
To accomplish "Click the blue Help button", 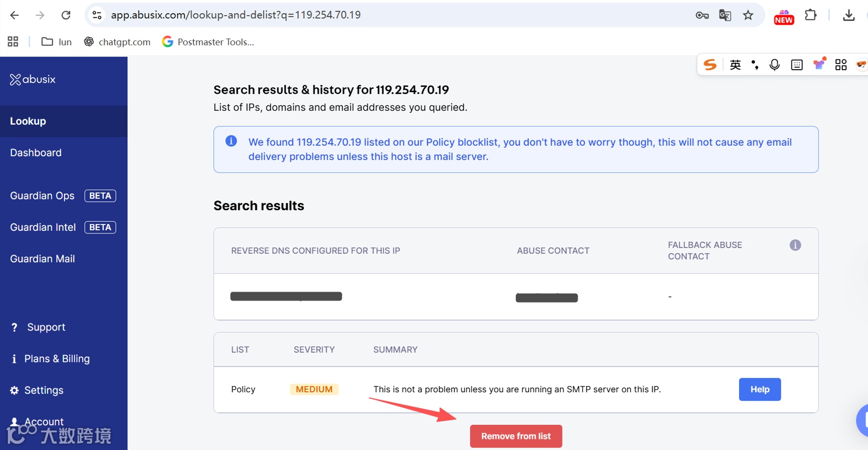I will (x=759, y=389).
